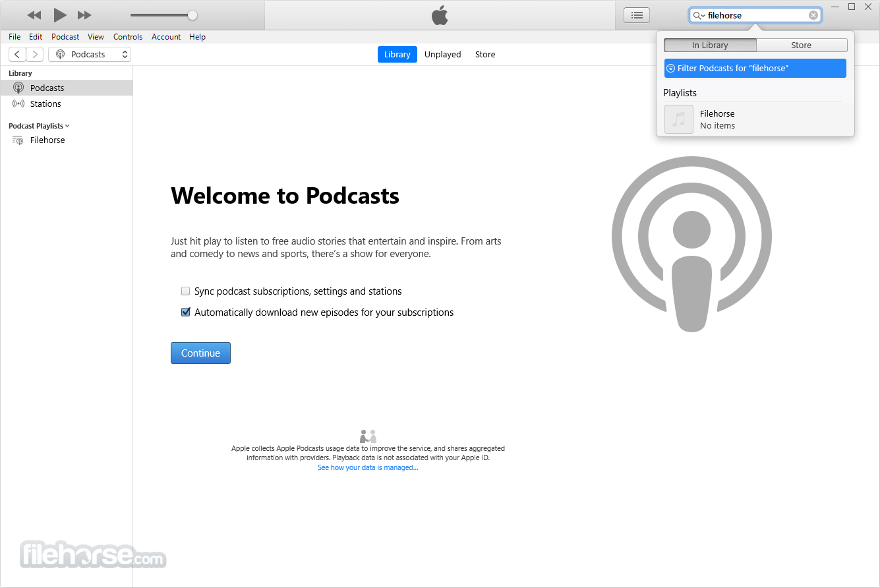Start playback with the play button

[60, 15]
